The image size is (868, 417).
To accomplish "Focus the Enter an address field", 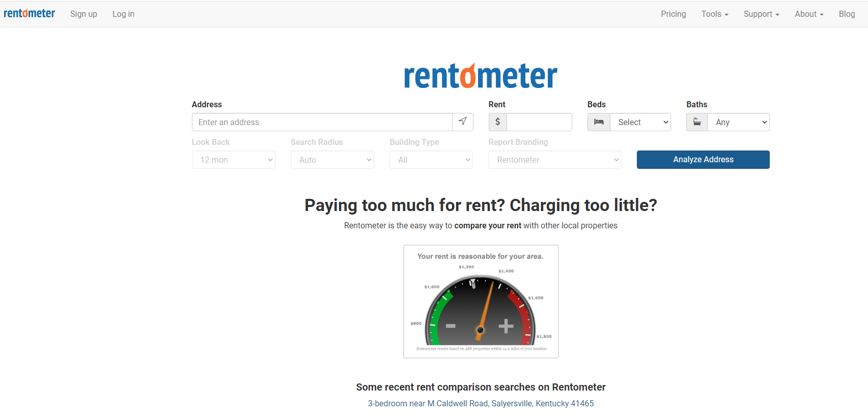I will point(322,122).
